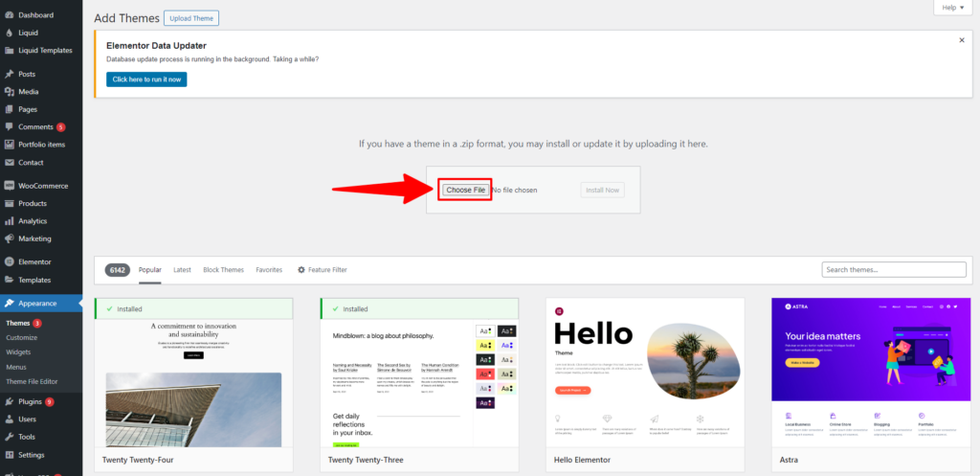The height and width of the screenshot is (476, 980).
Task: Open the Plugins menu with nine updates
Action: [x=41, y=401]
